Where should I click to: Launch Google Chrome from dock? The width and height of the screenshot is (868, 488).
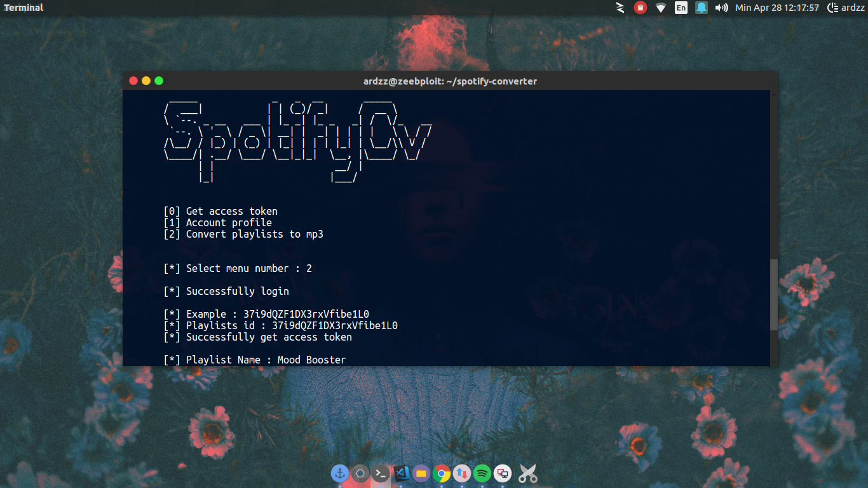(x=442, y=473)
